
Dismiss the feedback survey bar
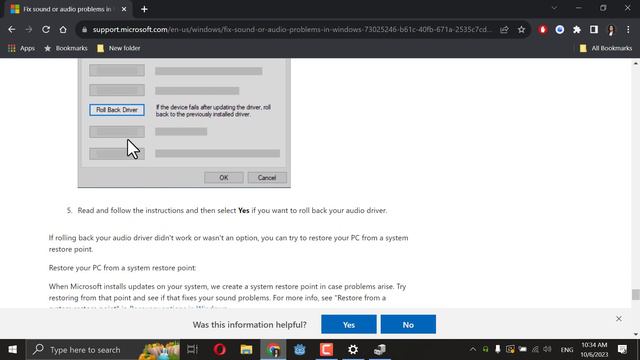(x=619, y=318)
